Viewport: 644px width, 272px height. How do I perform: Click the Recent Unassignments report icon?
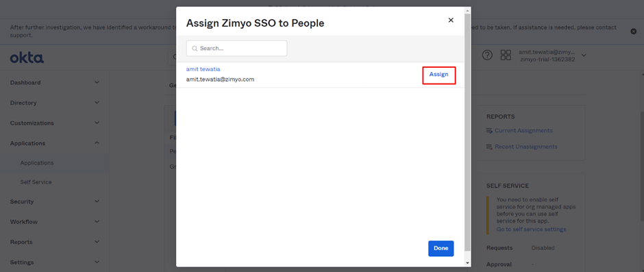pyautogui.click(x=489, y=147)
